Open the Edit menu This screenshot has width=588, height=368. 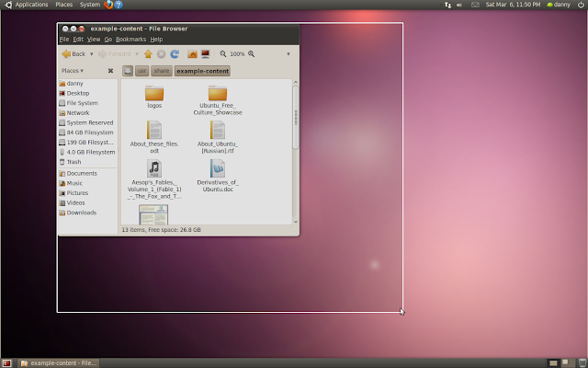(x=78, y=39)
